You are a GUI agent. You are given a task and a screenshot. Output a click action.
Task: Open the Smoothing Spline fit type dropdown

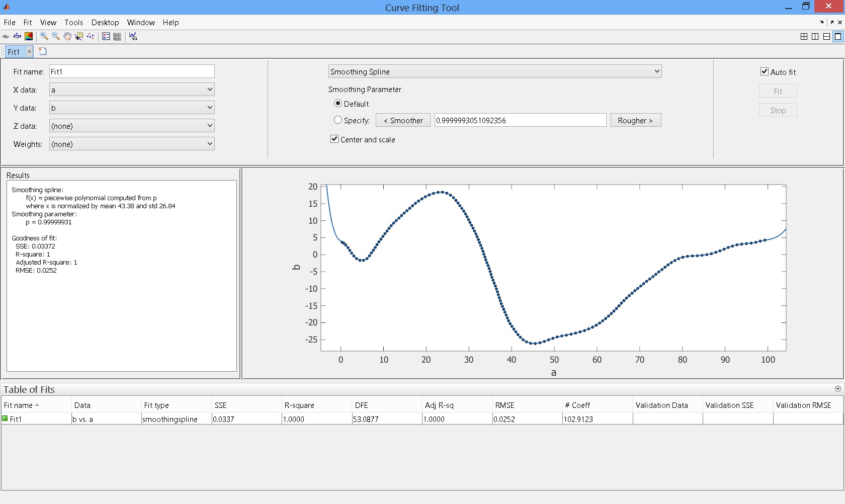pos(494,72)
